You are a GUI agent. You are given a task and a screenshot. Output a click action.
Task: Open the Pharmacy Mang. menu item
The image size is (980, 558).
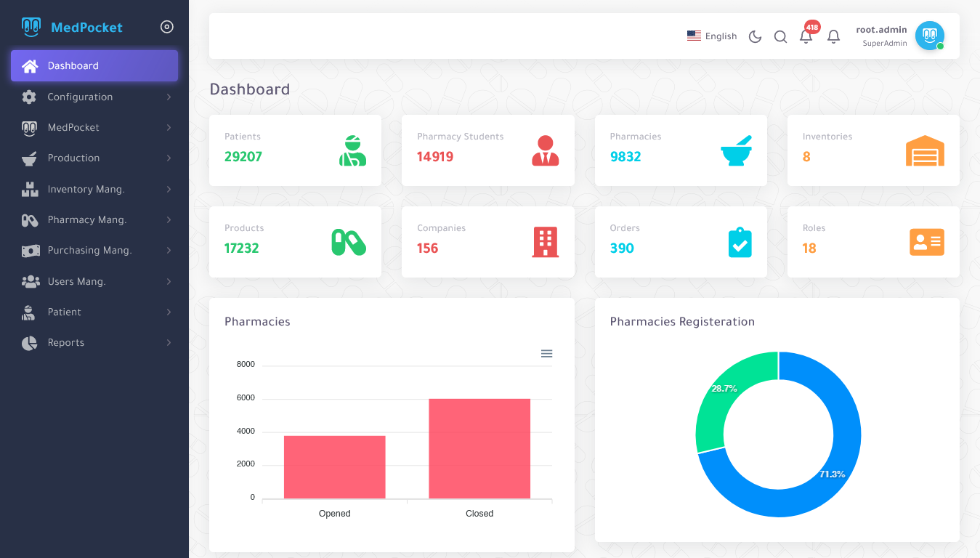[94, 219]
